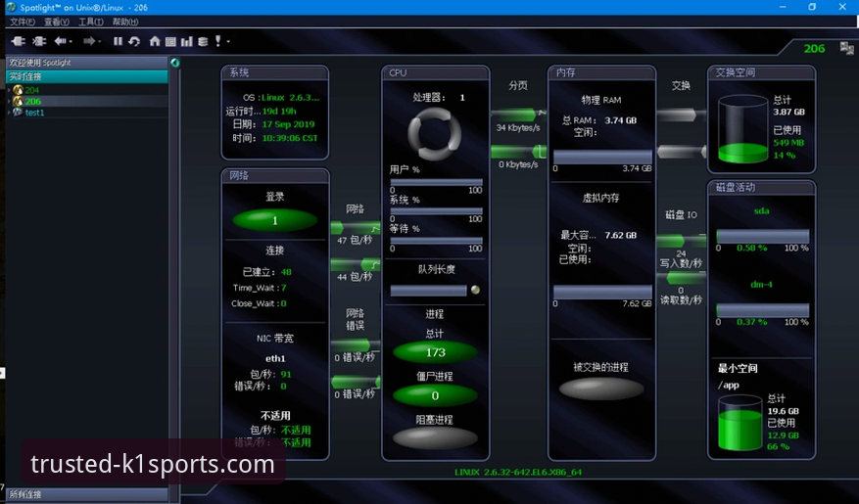This screenshot has width=859, height=504.
Task: Click the 47 包/秒 network flow
Action: [356, 228]
